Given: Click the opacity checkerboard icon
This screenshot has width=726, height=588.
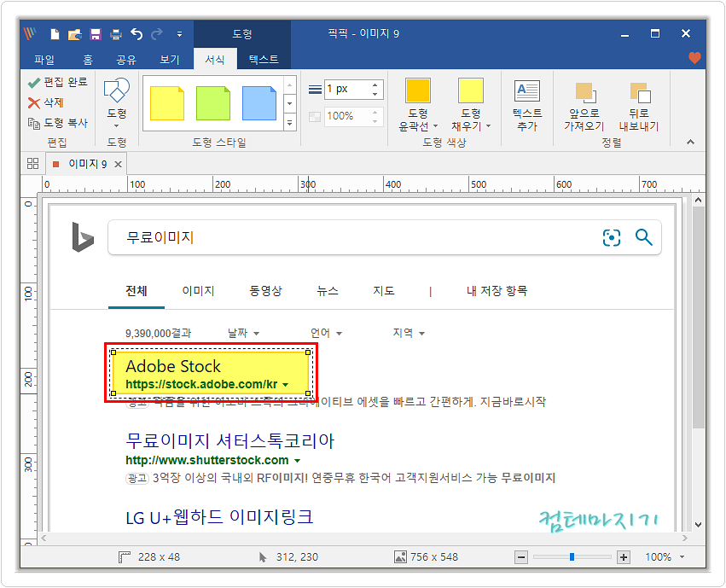Looking at the screenshot, I should coord(315,117).
